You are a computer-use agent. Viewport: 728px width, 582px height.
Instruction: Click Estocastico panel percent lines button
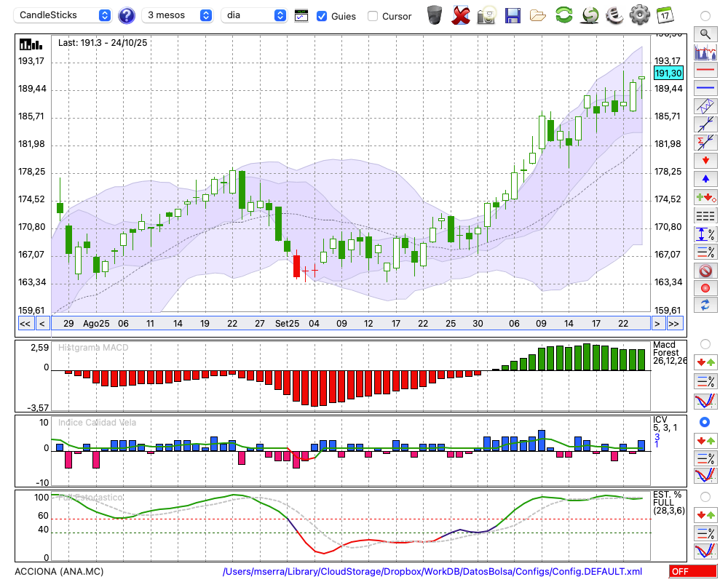(x=705, y=533)
